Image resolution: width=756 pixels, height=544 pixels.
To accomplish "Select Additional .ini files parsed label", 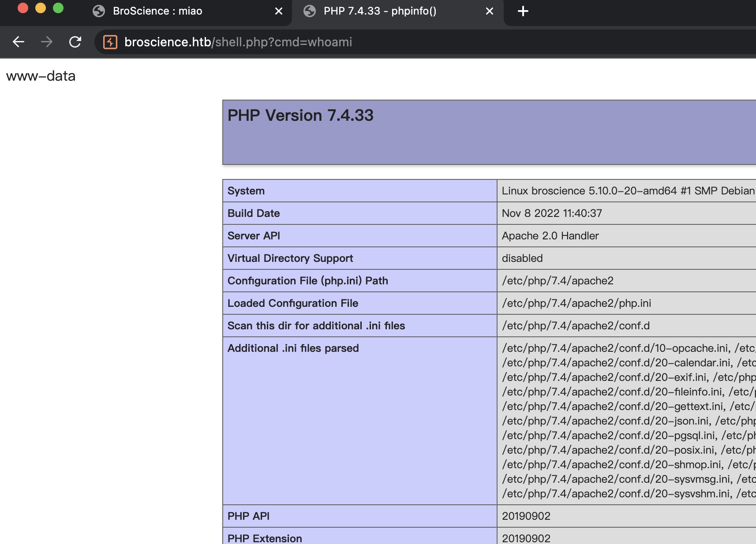I will tap(293, 348).
